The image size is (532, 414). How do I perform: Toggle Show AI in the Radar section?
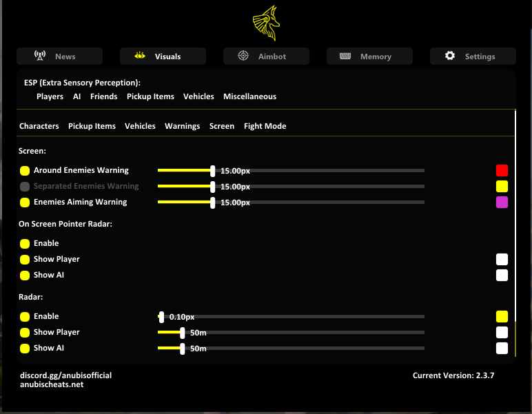[25, 349]
